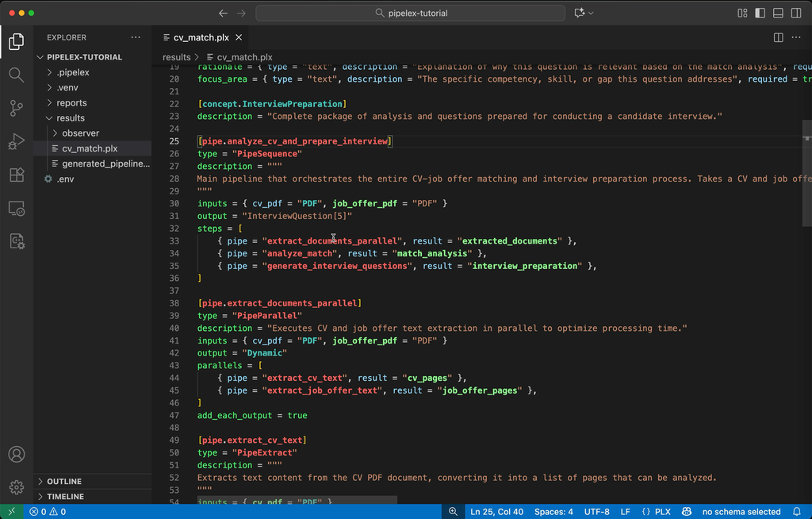
Task: Split the editor to the right
Action: (x=778, y=37)
